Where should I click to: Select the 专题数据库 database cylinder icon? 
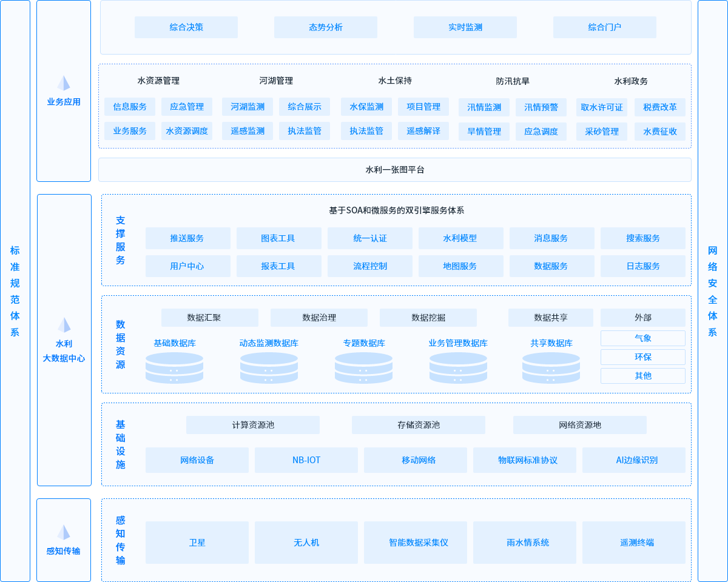click(x=363, y=367)
